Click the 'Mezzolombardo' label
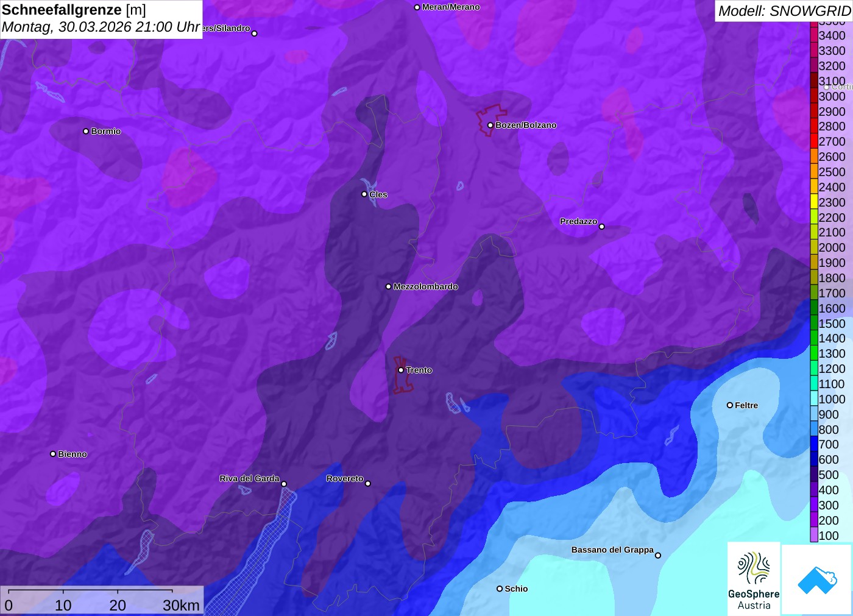 426,286
